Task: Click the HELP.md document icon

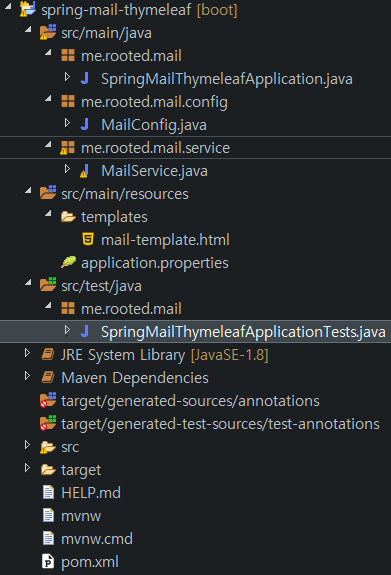Action: coord(48,492)
